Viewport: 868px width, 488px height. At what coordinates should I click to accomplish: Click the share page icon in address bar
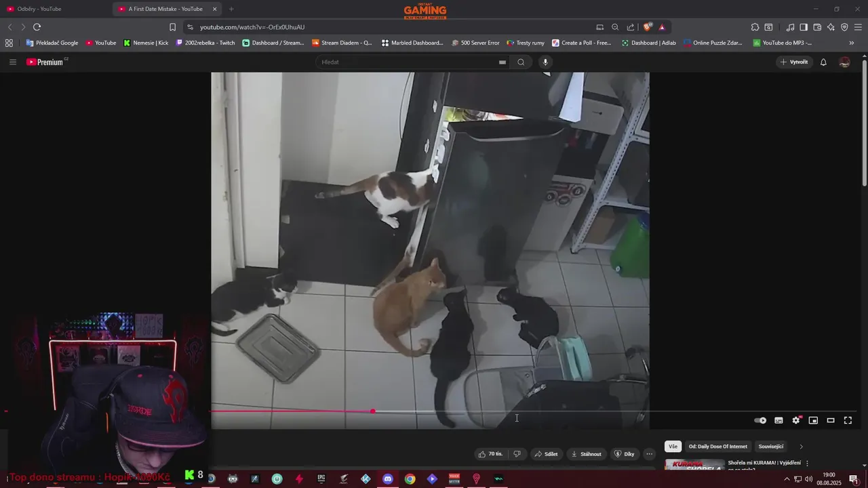[x=631, y=27]
